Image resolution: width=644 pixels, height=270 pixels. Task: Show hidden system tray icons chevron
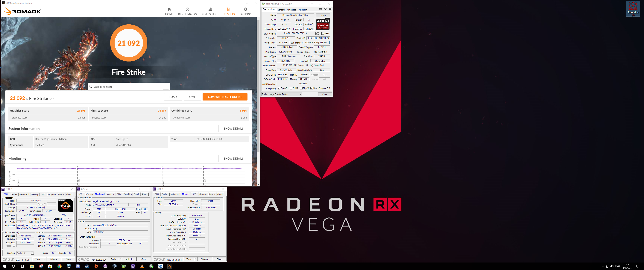(603, 266)
